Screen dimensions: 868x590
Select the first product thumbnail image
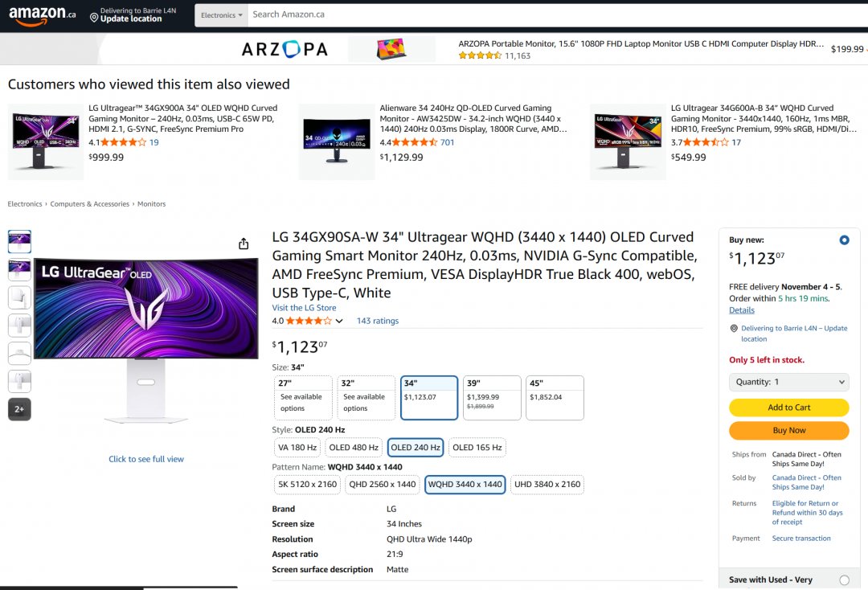19,242
